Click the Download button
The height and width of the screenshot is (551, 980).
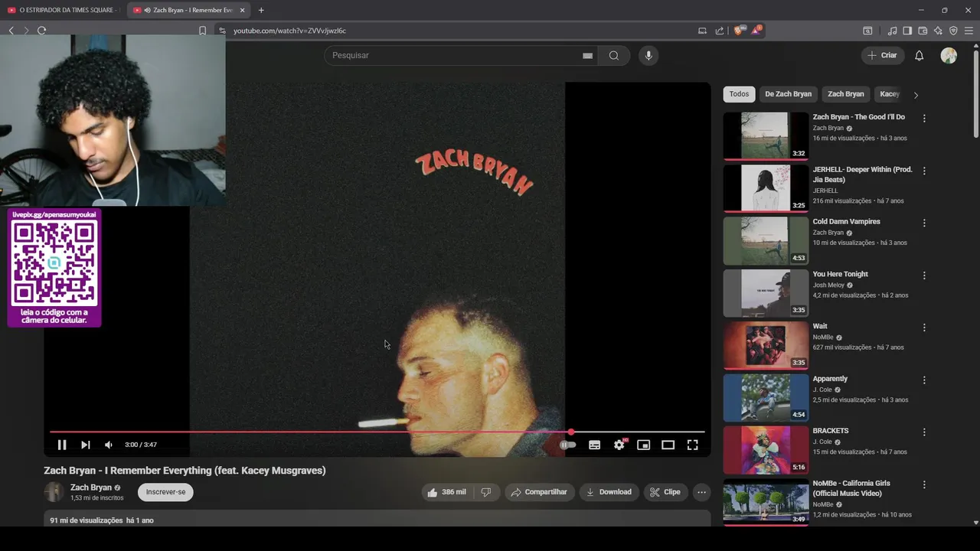[x=609, y=492]
